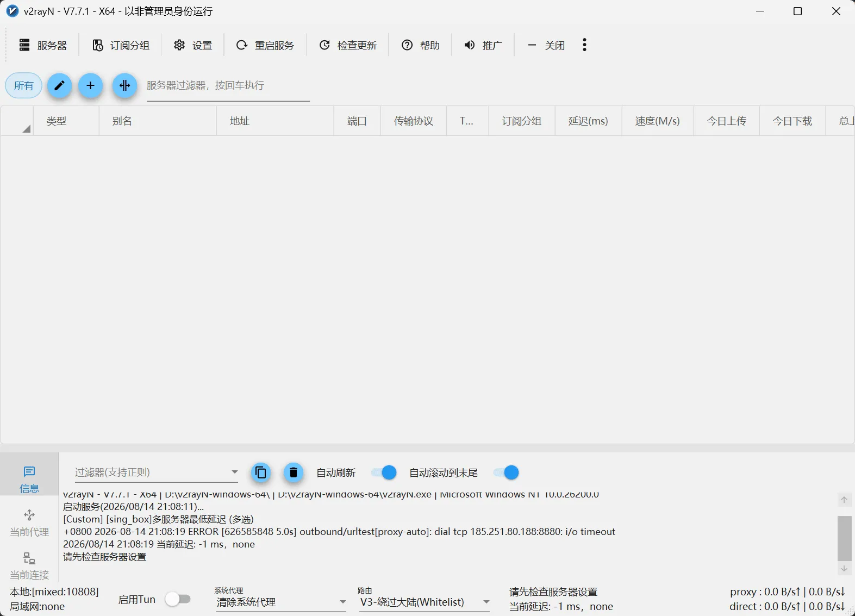
Task: Switch to the 当前连接 tab
Action: tap(29, 566)
